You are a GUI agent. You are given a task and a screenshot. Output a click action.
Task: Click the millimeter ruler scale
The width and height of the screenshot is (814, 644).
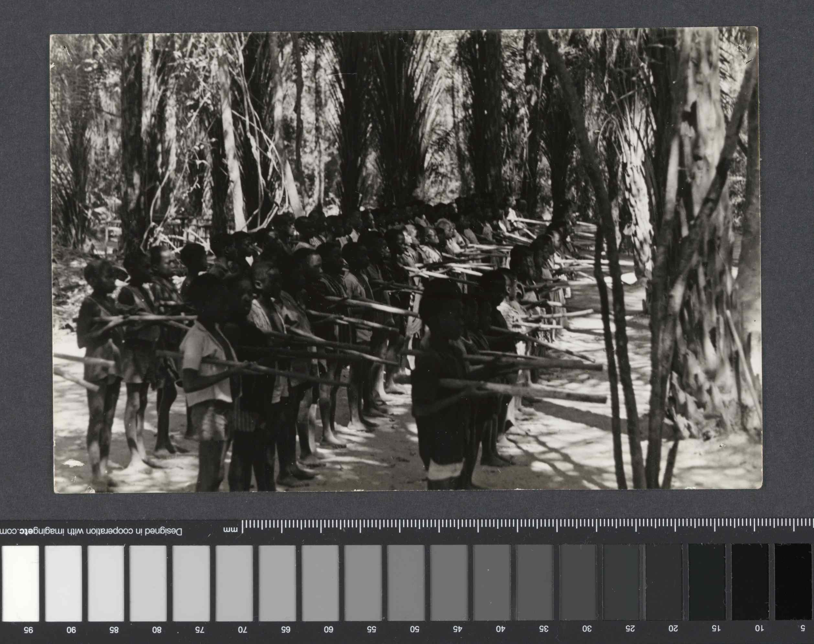pos(527,526)
